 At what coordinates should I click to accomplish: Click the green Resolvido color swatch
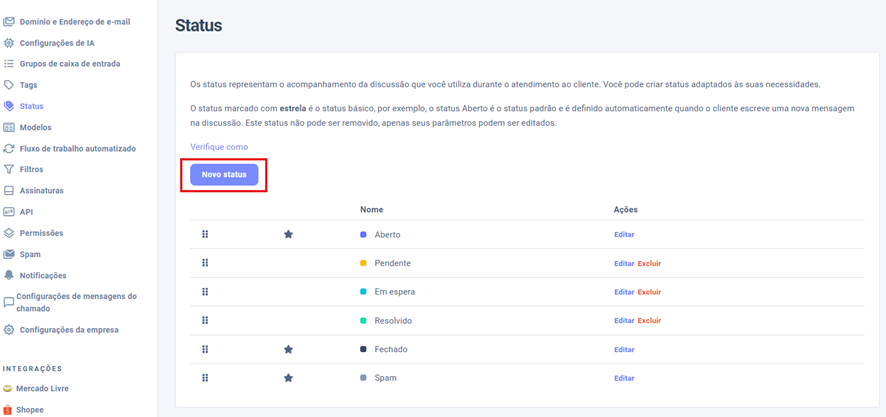[363, 321]
